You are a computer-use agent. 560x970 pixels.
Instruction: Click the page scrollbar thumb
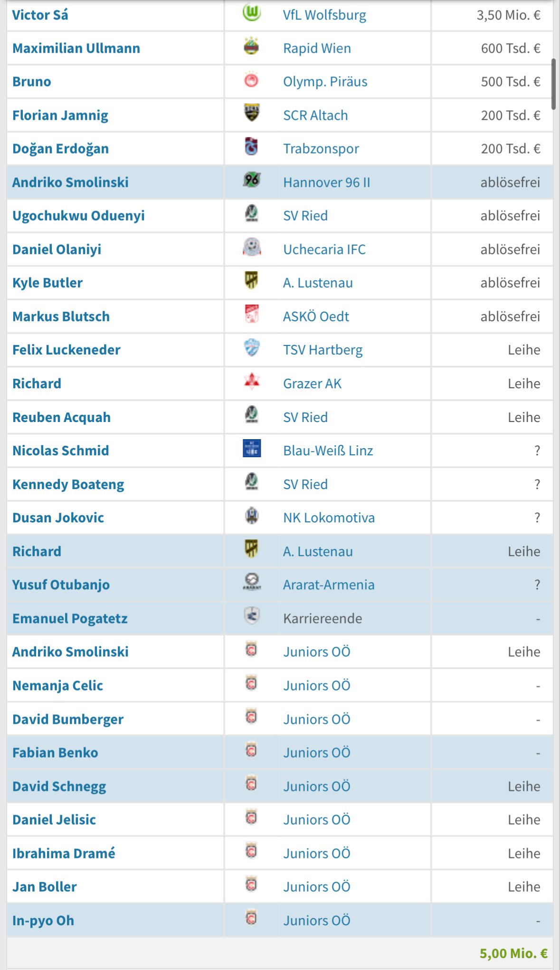[x=553, y=84]
